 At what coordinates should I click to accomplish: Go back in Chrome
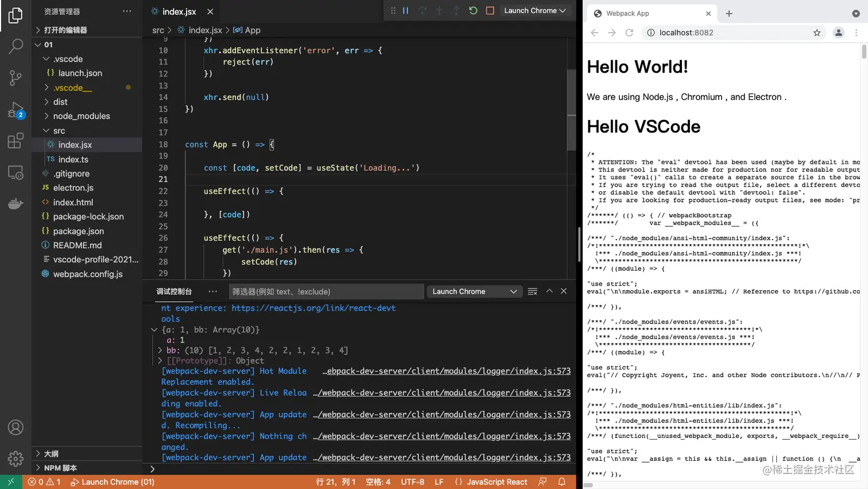click(595, 33)
